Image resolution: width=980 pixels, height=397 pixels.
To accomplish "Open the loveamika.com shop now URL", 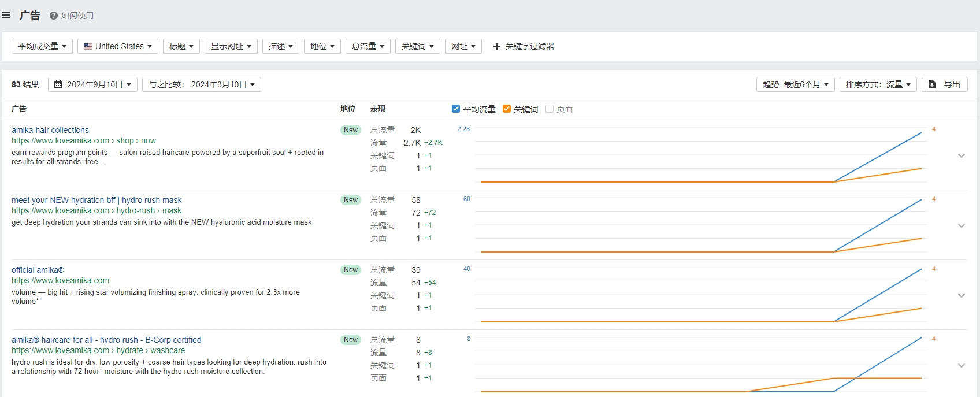I will (x=84, y=140).
